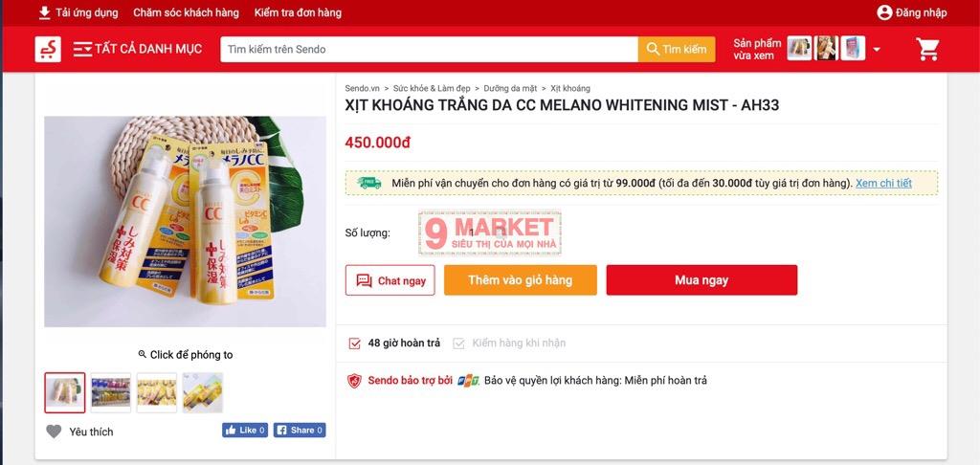This screenshot has height=465, width=980.
Task: Click the free shipping truck icon
Action: click(369, 183)
